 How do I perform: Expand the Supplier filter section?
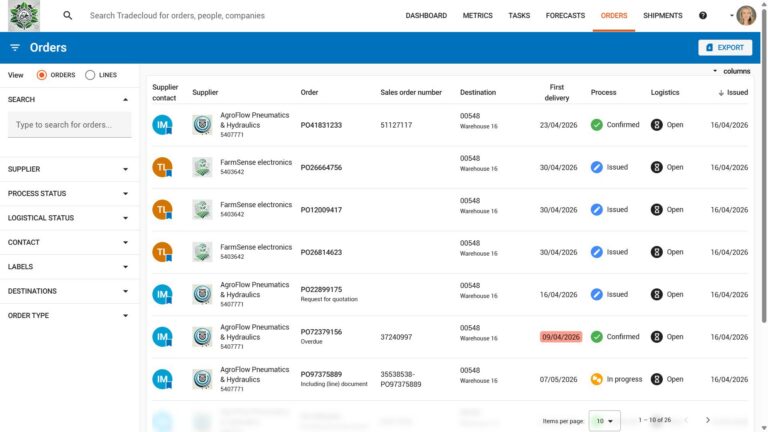point(125,169)
